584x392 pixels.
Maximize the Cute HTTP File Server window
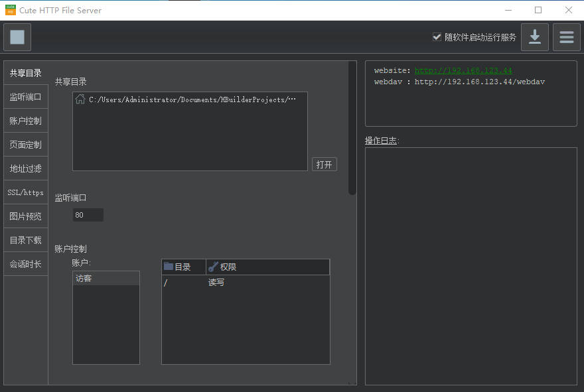pyautogui.click(x=538, y=10)
